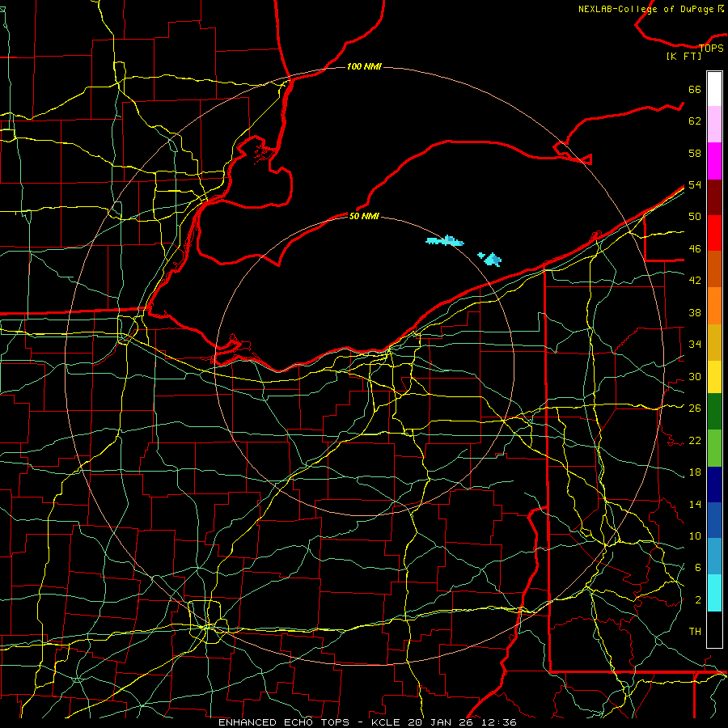Click the legend value '54'
This screenshot has width=728, height=728.
(x=695, y=184)
